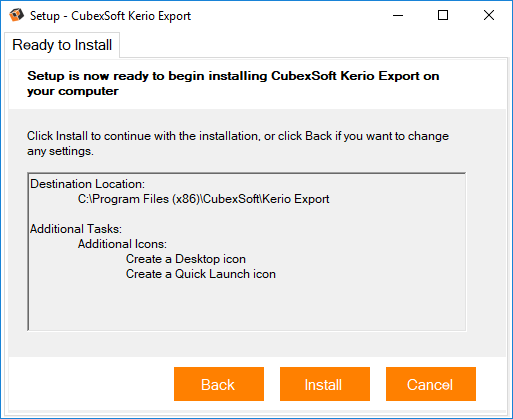This screenshot has width=513, height=419.
Task: Minimize the Setup window
Action: tap(398, 15)
